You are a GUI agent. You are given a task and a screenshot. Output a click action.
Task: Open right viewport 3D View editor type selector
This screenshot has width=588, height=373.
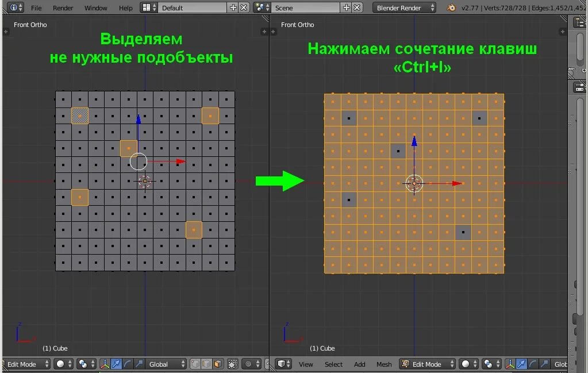283,364
